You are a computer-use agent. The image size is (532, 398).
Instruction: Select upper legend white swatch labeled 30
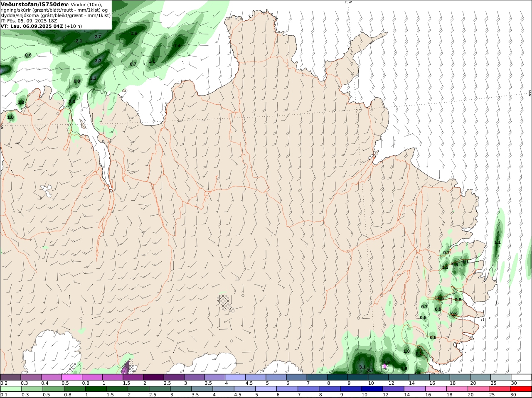click(521, 377)
